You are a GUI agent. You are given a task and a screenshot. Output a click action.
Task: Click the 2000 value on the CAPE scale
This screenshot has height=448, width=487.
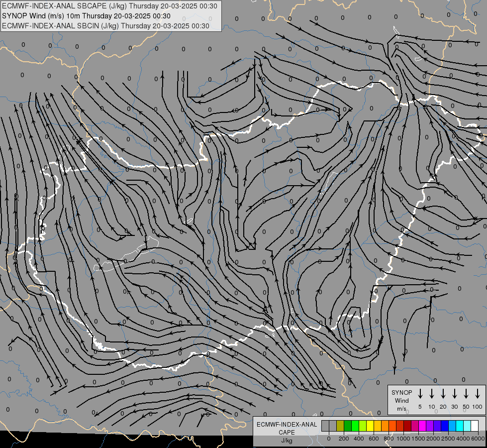(x=433, y=439)
